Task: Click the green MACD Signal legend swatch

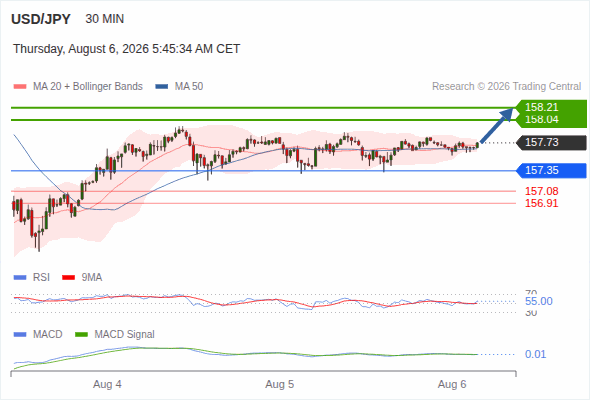Action: (82, 335)
